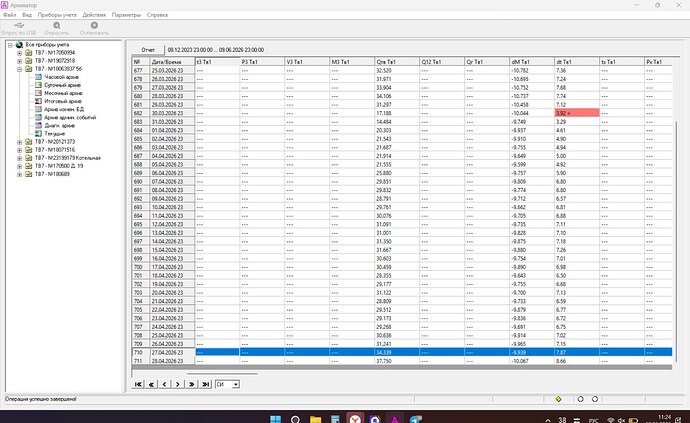Click the purple Архиватор icon in taskbar

point(394,419)
